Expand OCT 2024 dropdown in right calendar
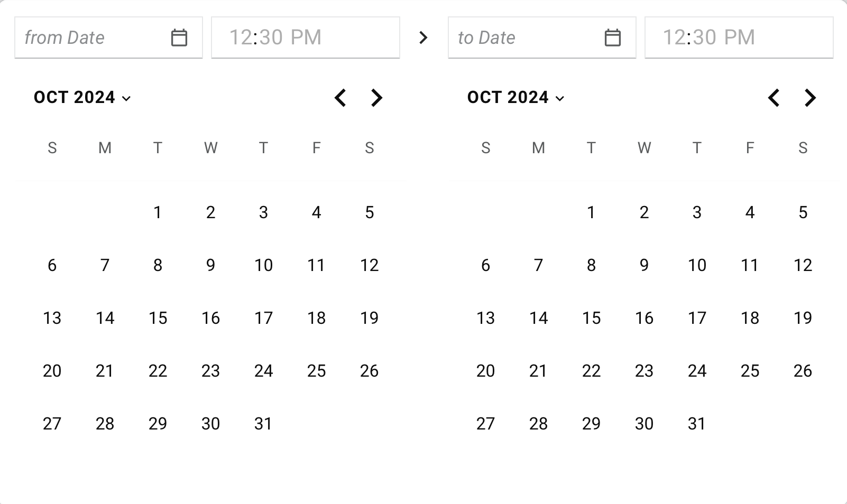Image resolution: width=847 pixels, height=504 pixels. click(515, 98)
